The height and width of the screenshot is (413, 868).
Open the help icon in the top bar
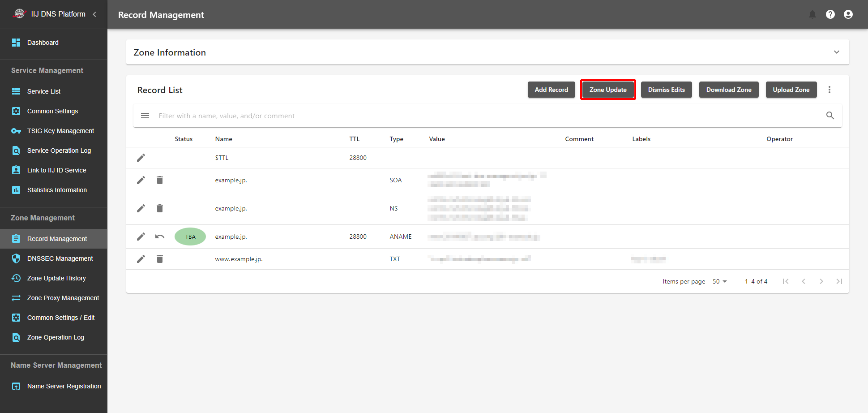pyautogui.click(x=830, y=14)
